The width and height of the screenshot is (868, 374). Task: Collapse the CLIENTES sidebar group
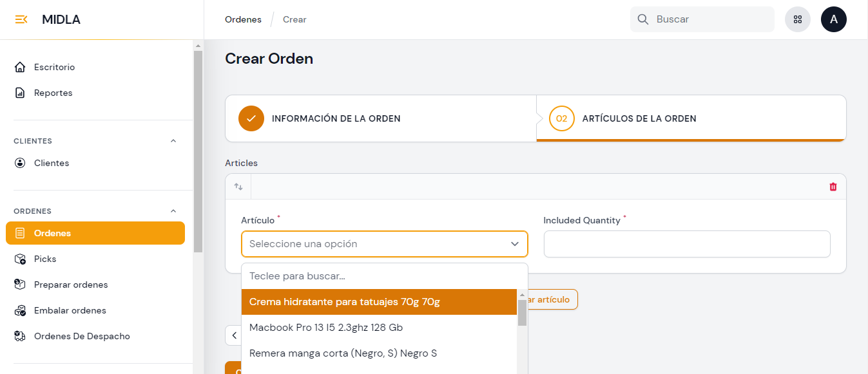point(173,141)
